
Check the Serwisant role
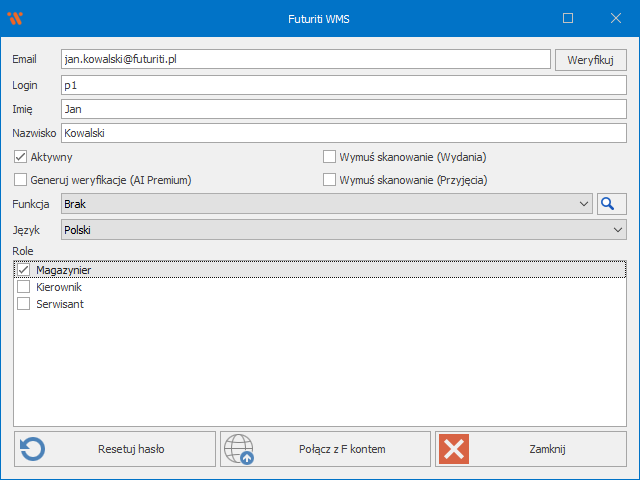click(x=24, y=304)
